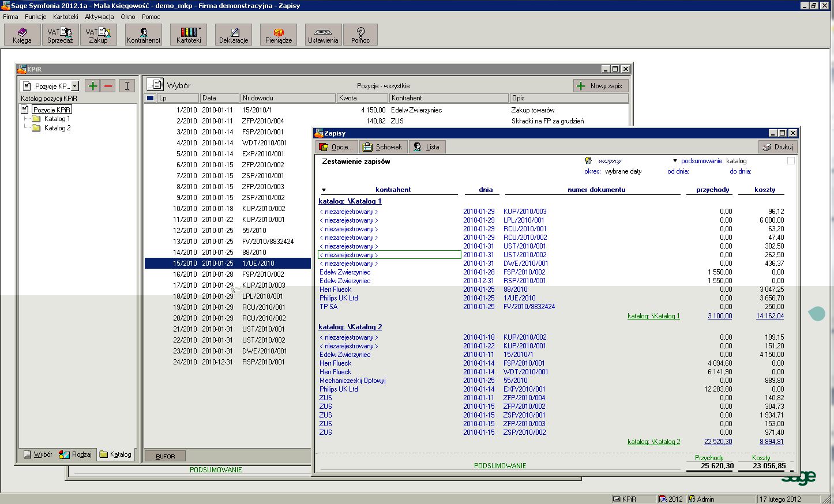This screenshot has height=504, width=834.
Task: Switch to Rodzaj tab
Action: click(76, 454)
